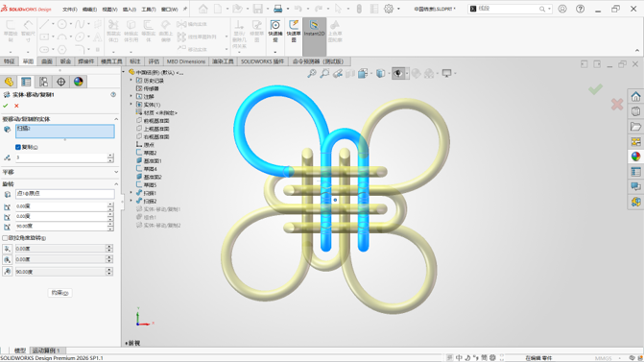Open the task pane Home icon
644x362 pixels.
point(635,97)
